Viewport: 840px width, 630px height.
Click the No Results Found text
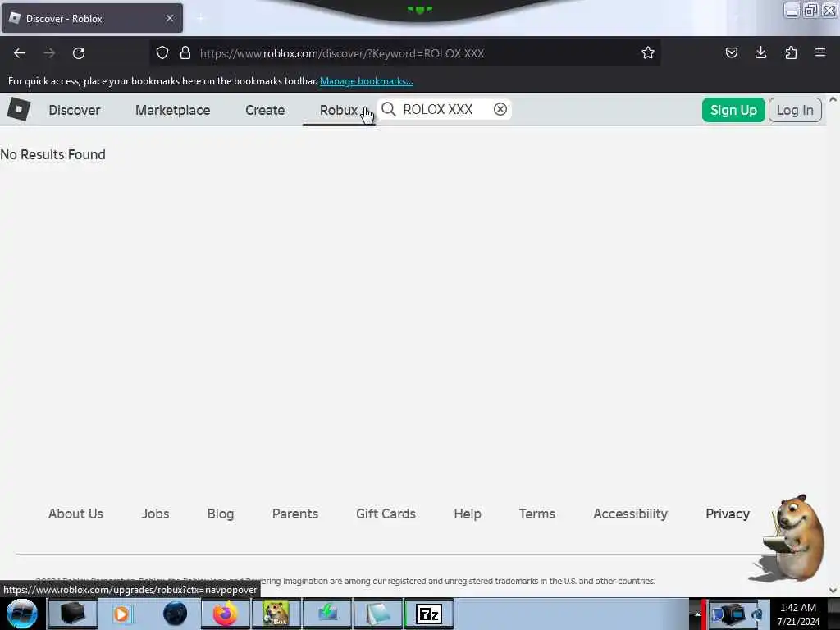click(x=53, y=154)
